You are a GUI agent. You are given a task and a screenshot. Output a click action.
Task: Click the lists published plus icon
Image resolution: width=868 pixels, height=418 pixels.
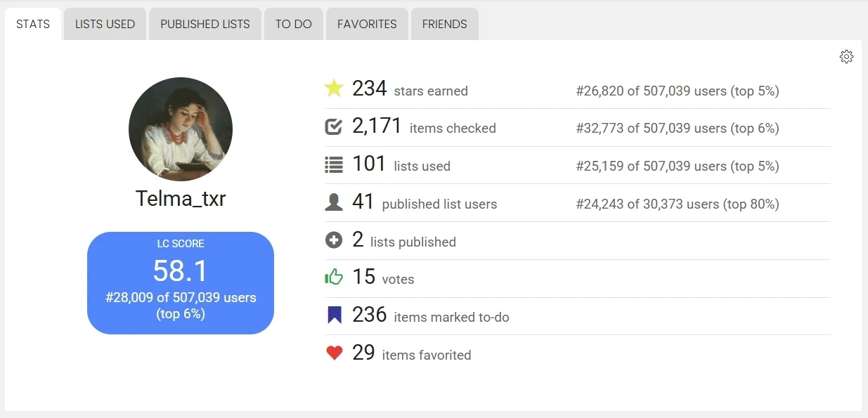pos(334,240)
